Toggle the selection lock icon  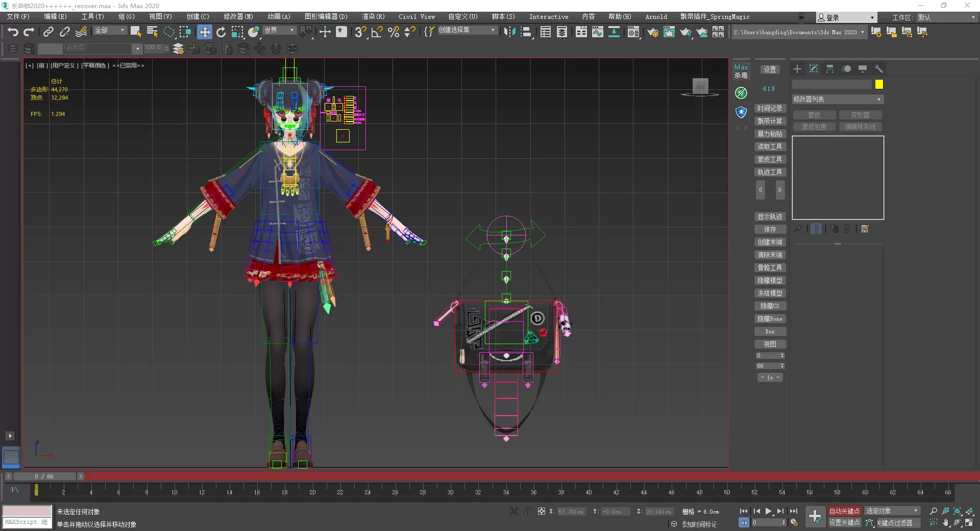coord(528,511)
